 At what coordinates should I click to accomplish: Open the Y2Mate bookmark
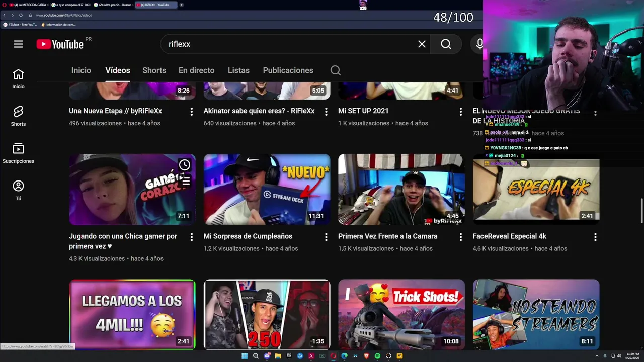20,25
